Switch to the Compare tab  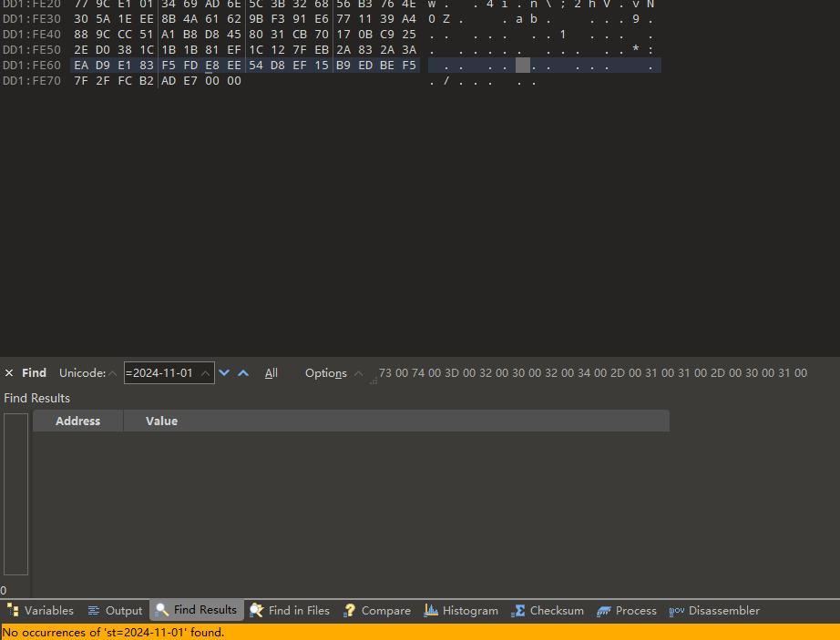(378, 611)
